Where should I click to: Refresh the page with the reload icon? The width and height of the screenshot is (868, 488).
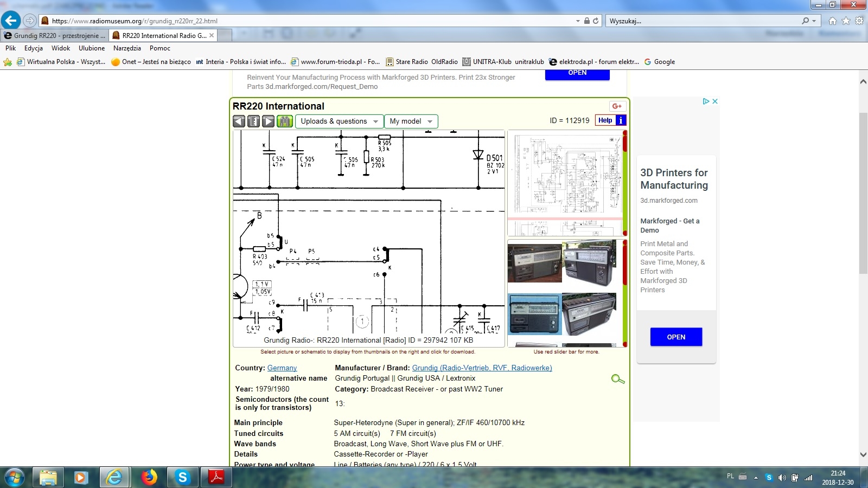click(596, 21)
